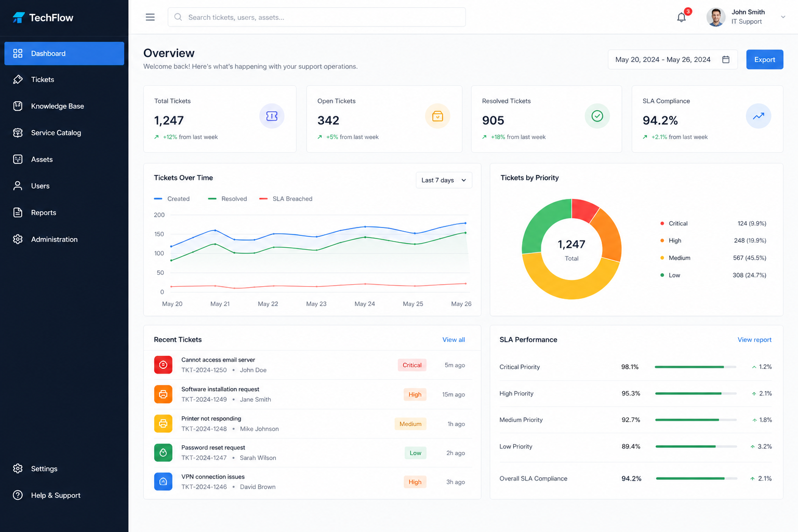Click the calendar icon in date range
798x532 pixels.
[x=726, y=60]
